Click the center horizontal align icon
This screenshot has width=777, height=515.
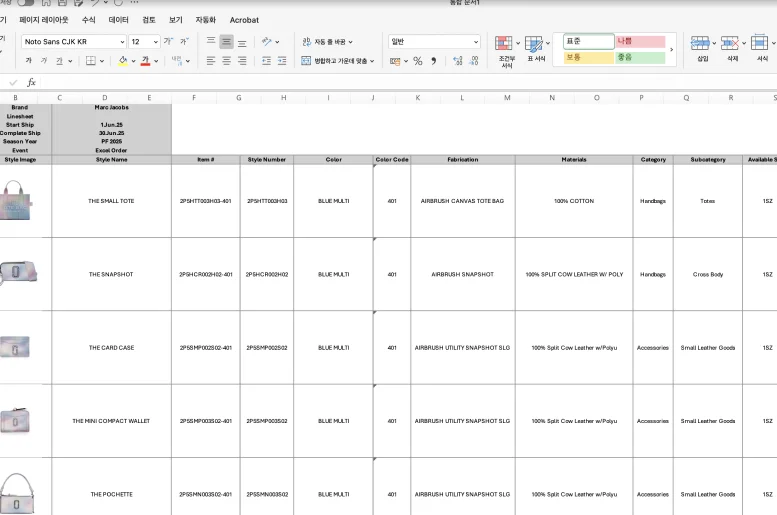[x=226, y=61]
